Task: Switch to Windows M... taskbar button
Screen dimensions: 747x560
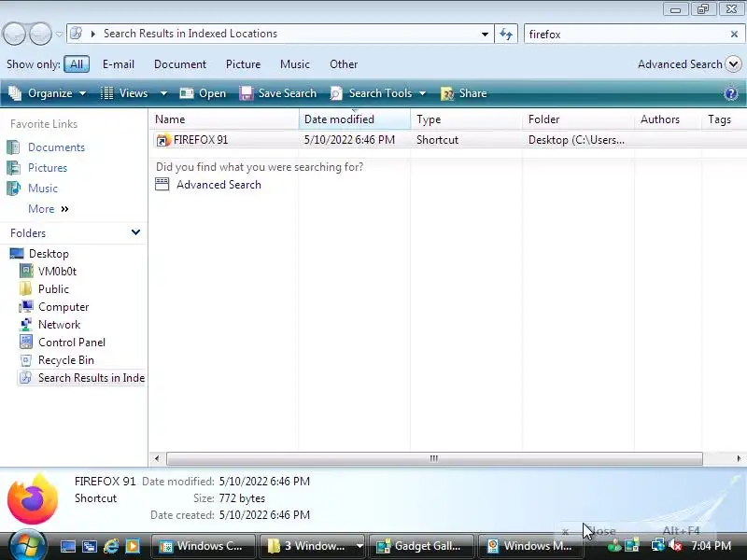Action: [x=531, y=546]
